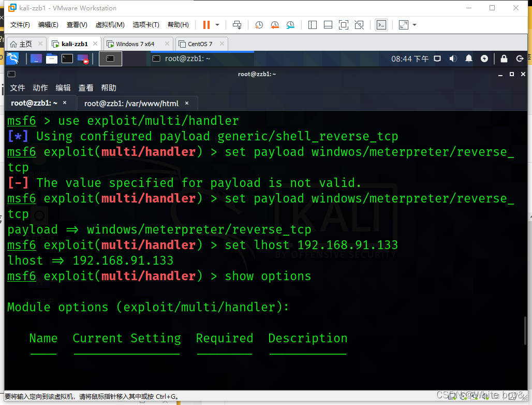Select the active terminal workspace button

pyautogui.click(x=110, y=59)
